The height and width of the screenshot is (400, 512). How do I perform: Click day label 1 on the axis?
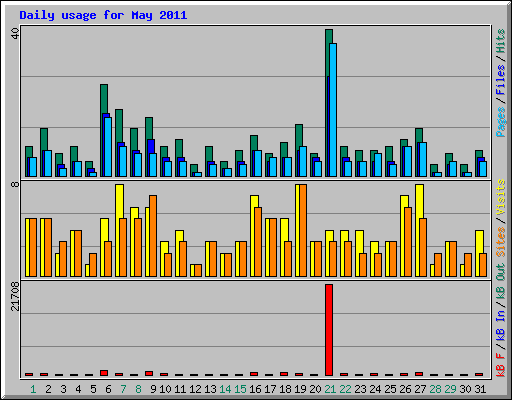click(33, 389)
